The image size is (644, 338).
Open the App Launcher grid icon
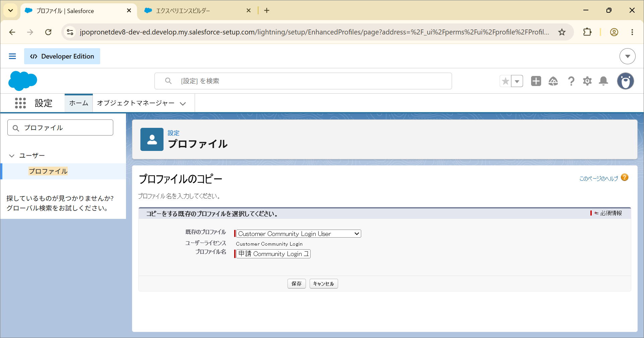pyautogui.click(x=20, y=103)
